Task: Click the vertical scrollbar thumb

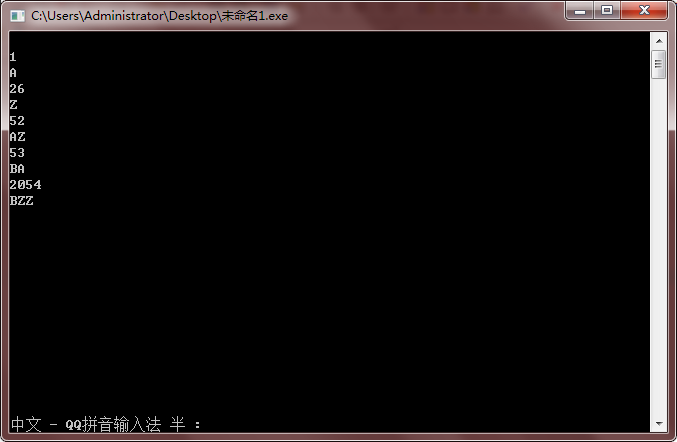Action: [x=658, y=64]
